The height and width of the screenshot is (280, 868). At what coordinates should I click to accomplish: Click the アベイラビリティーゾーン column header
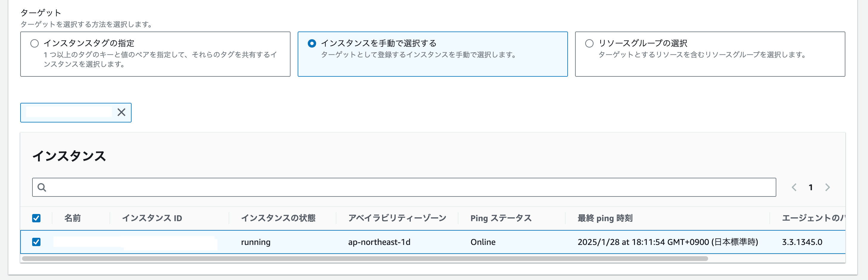(x=397, y=218)
